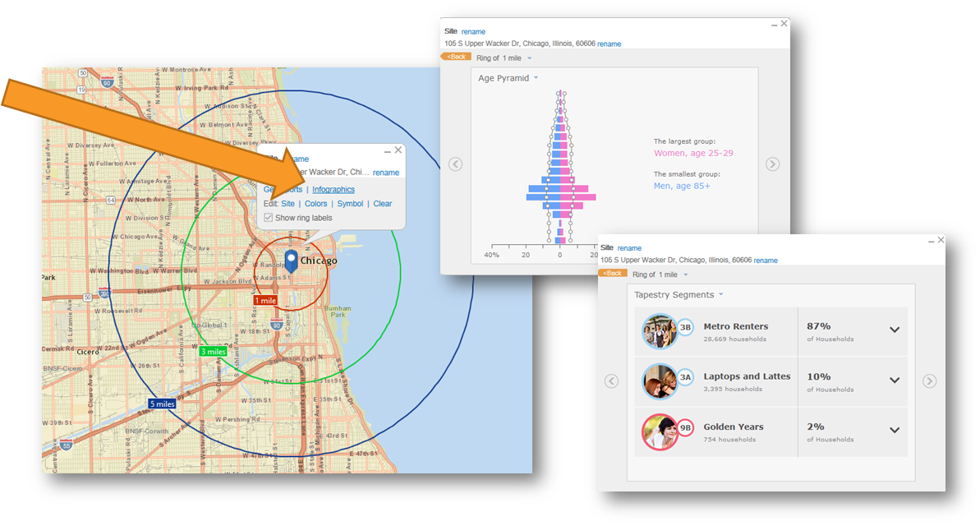Image resolution: width=980 pixels, height=526 pixels.
Task: Click the Golden Years segment photo
Action: [660, 431]
